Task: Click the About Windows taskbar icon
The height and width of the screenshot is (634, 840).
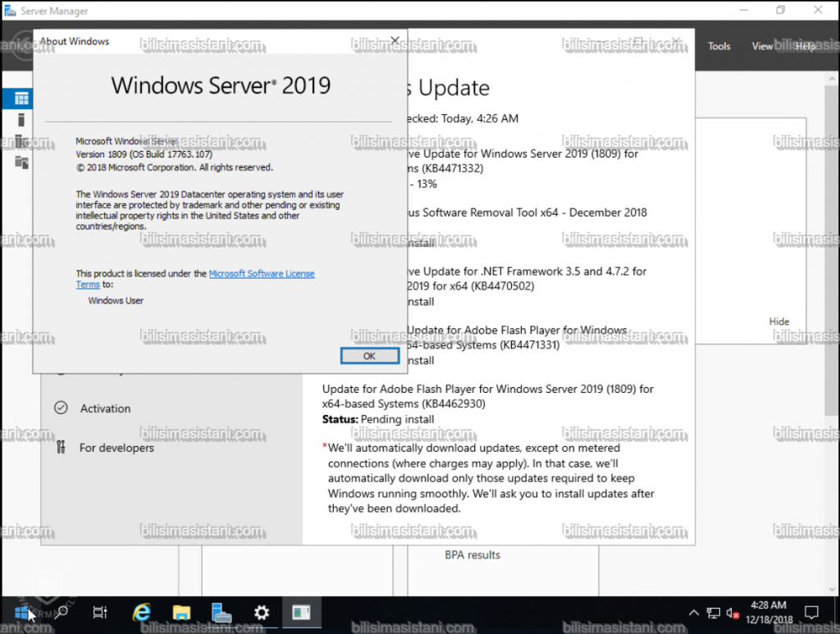Action: click(x=301, y=612)
